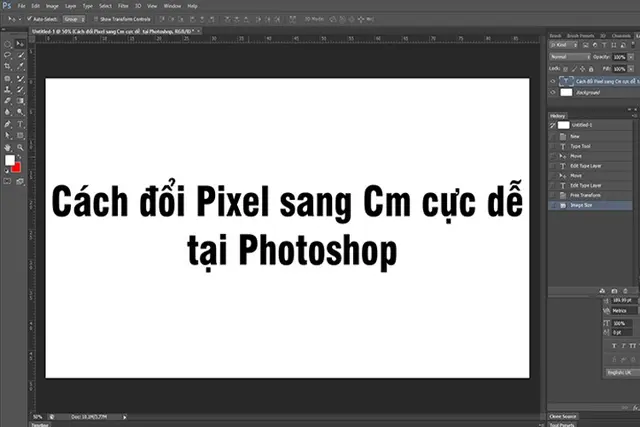Image resolution: width=640 pixels, height=427 pixels.
Task: Select the Eyedropper tool
Action: coord(20,66)
